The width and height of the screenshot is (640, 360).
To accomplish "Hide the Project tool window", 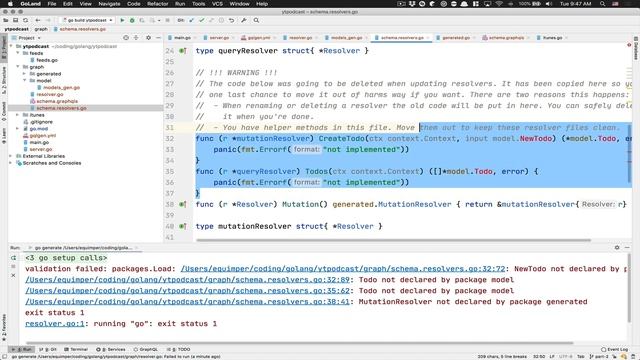I will (158, 38).
